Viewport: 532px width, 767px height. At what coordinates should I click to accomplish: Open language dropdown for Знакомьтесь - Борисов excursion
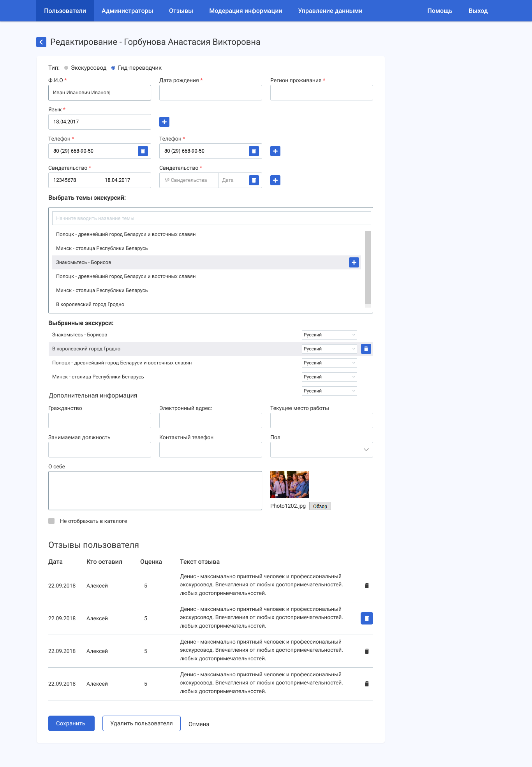[329, 335]
